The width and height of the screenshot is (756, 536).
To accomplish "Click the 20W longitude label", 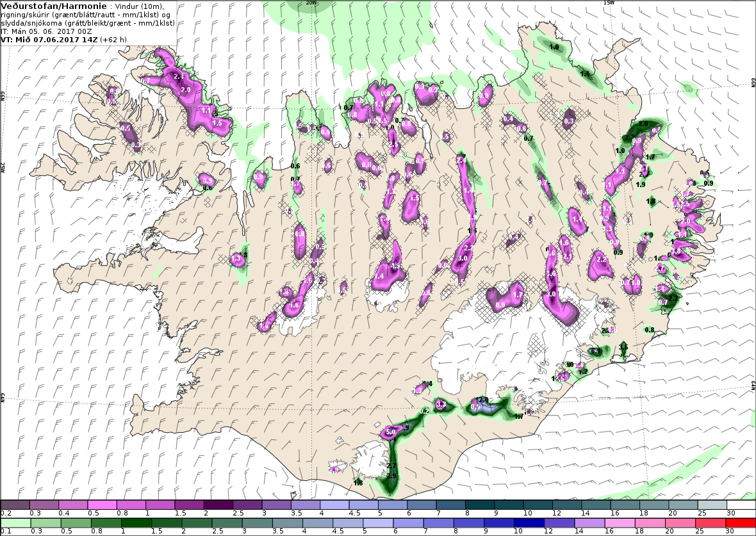I will click(x=311, y=3).
